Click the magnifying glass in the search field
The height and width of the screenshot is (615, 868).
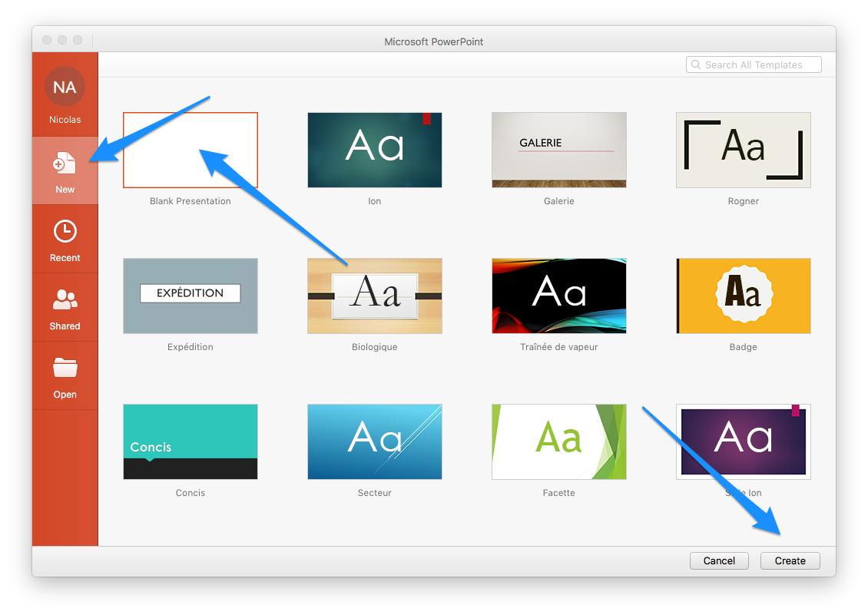696,64
